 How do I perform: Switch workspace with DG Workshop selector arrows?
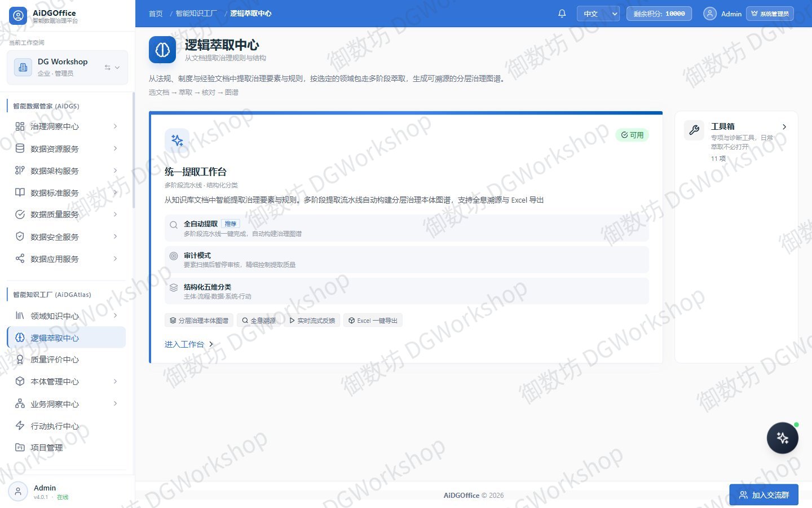pyautogui.click(x=112, y=67)
